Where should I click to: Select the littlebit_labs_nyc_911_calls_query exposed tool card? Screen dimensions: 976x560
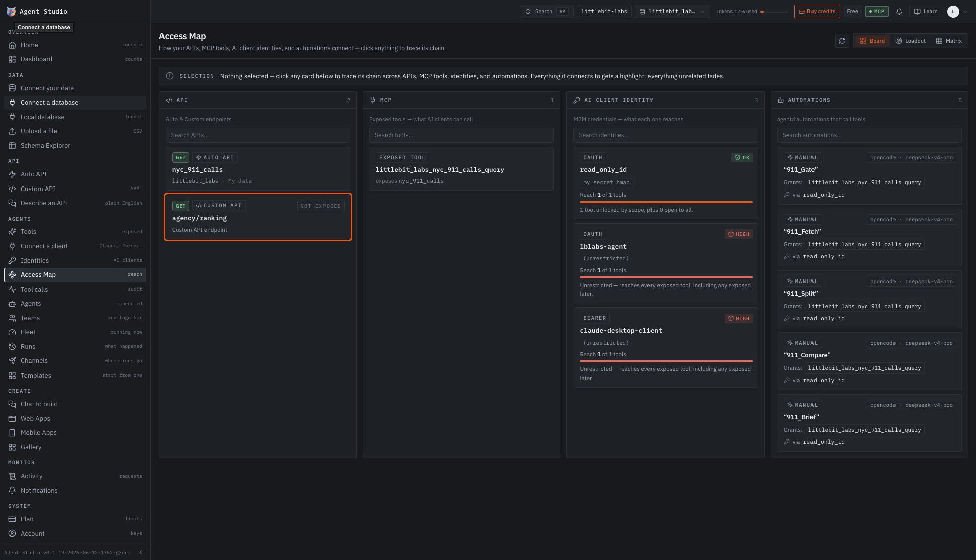tap(461, 169)
